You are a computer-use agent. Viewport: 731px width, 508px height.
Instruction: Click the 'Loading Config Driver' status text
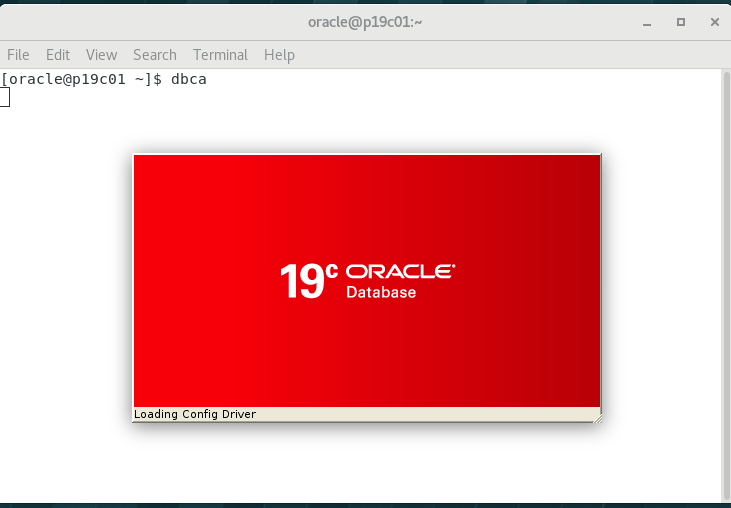[195, 414]
